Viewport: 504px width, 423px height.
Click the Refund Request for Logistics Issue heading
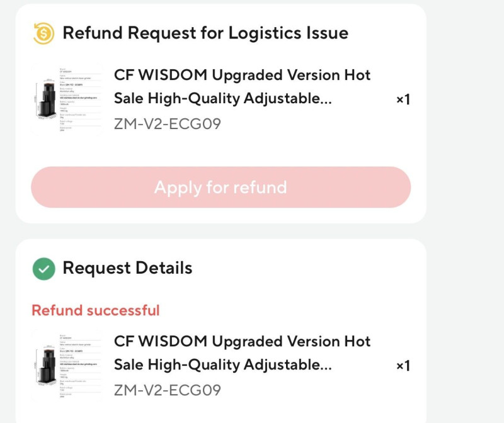(x=205, y=33)
